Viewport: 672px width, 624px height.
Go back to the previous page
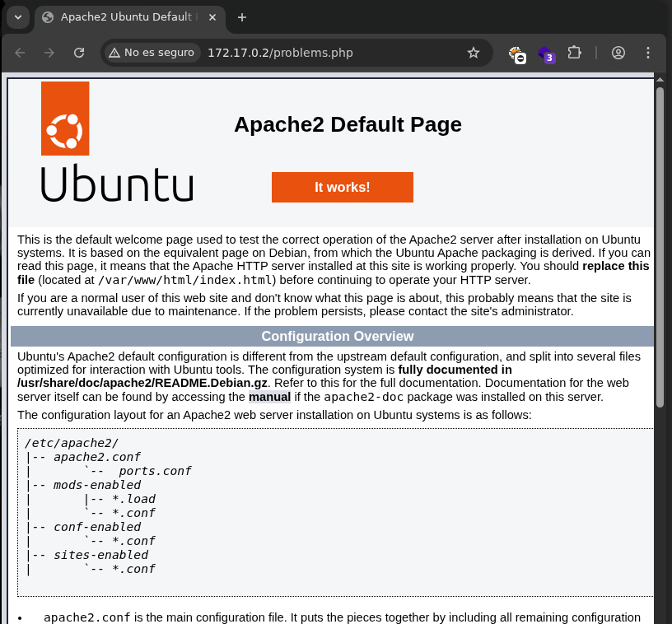pos(20,53)
